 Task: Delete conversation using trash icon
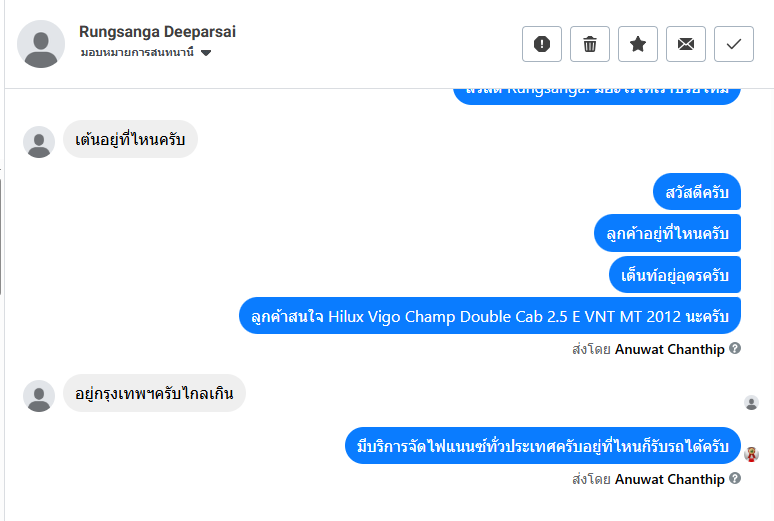pos(589,44)
